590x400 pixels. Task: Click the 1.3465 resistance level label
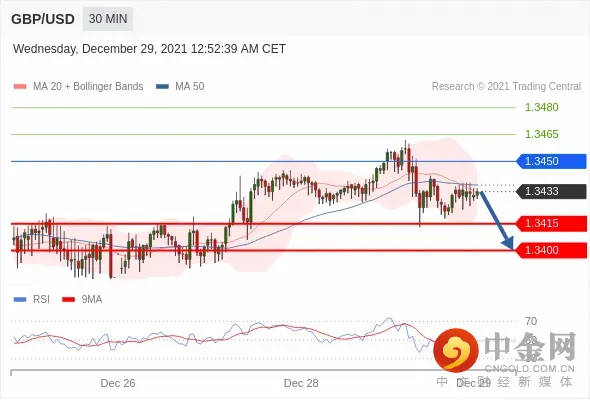(x=541, y=134)
